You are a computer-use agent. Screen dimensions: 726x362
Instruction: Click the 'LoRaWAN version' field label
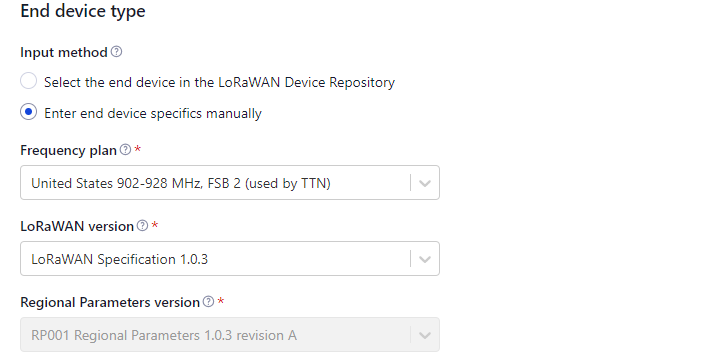pyautogui.click(x=77, y=226)
